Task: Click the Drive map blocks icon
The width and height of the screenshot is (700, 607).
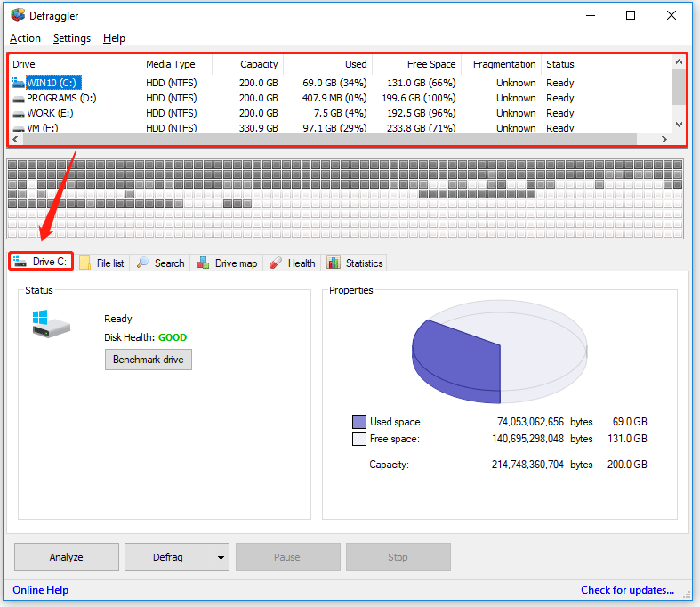Action: point(203,263)
